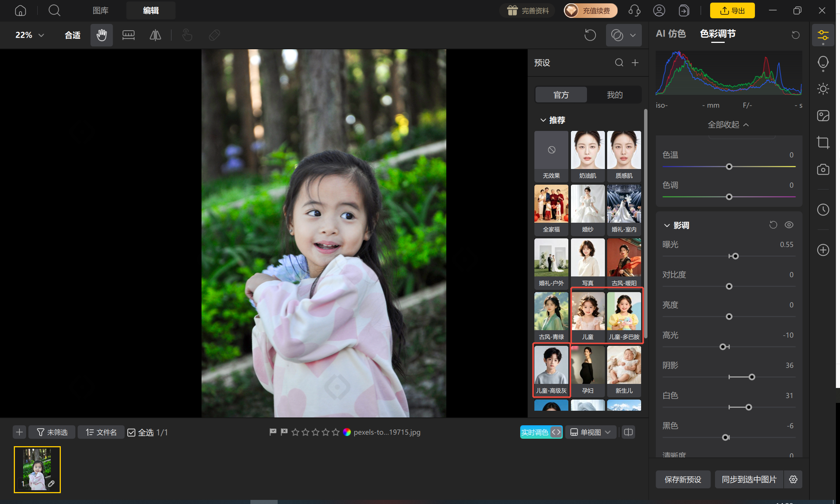Add a new preset with plus icon
The width and height of the screenshot is (840, 504).
coord(635,63)
